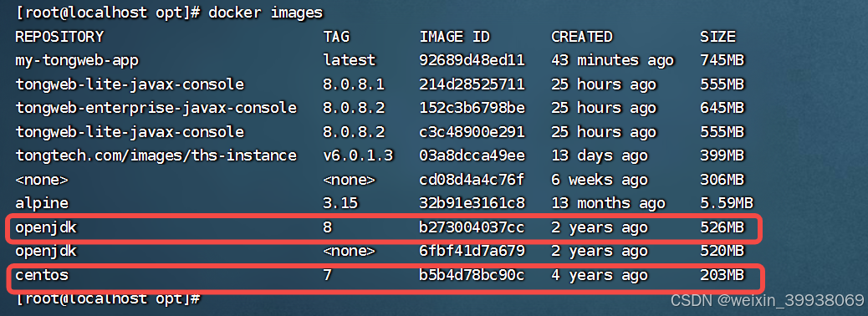This screenshot has height=316, width=868.
Task: Click the alpine repository name
Action: (42, 203)
